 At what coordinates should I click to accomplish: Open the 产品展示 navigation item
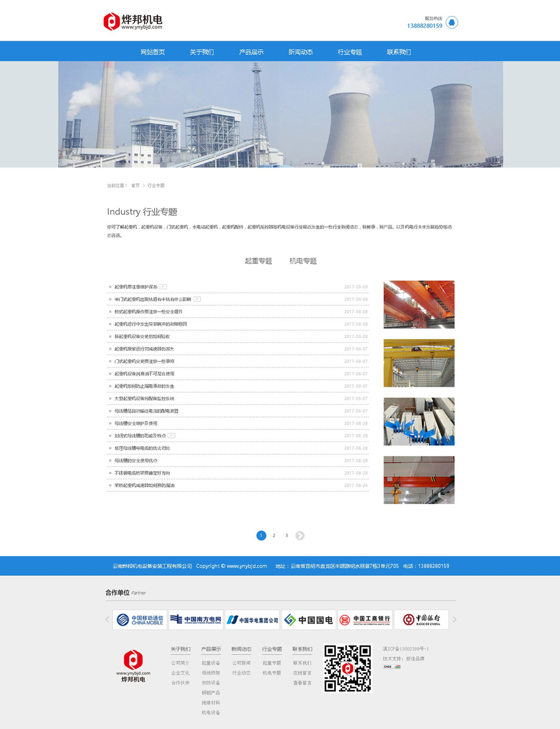251,52
